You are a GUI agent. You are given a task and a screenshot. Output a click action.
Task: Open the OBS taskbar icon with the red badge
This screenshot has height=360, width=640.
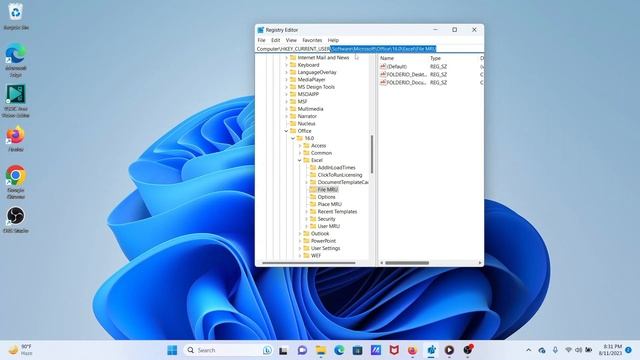click(468, 350)
